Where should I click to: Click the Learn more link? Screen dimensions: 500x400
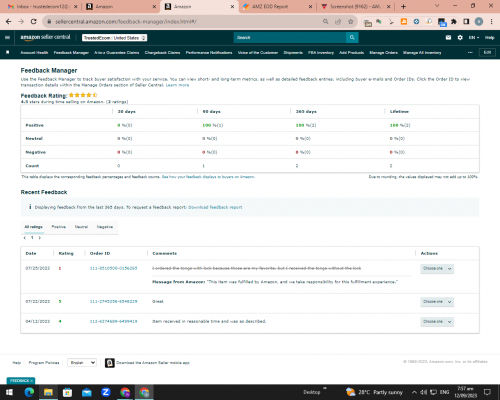(x=177, y=85)
